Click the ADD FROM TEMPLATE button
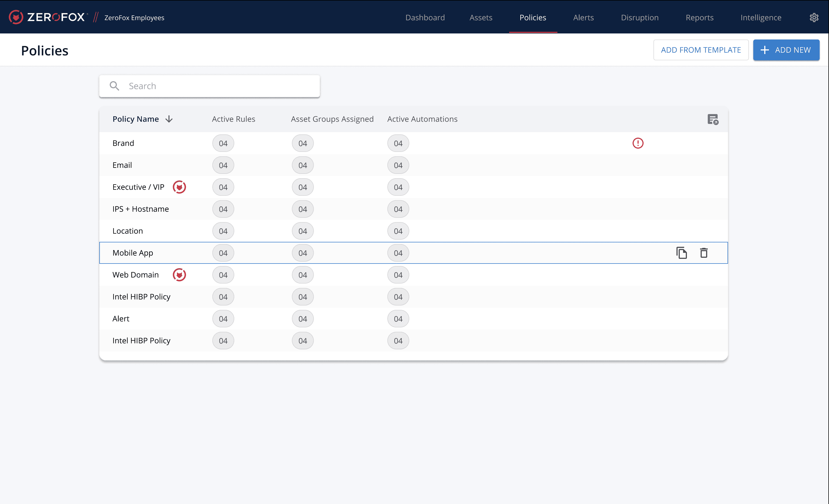829x504 pixels. [700, 50]
